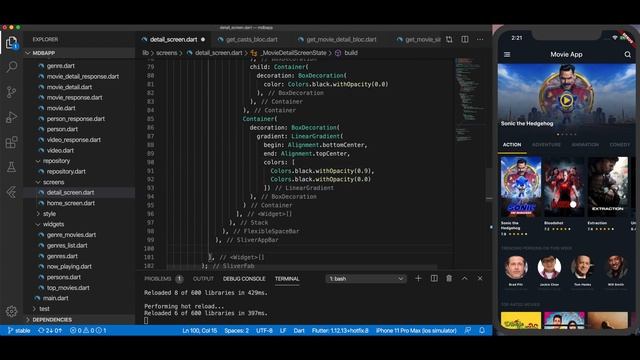Click the editor minimap
Screen dimensions: 640x360
click(x=469, y=162)
